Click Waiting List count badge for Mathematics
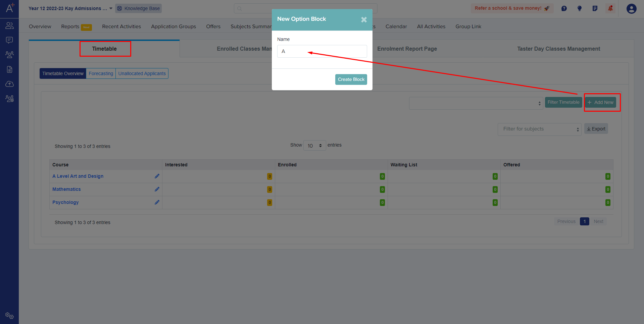Screen dimensions: 644x324 point(495,190)
